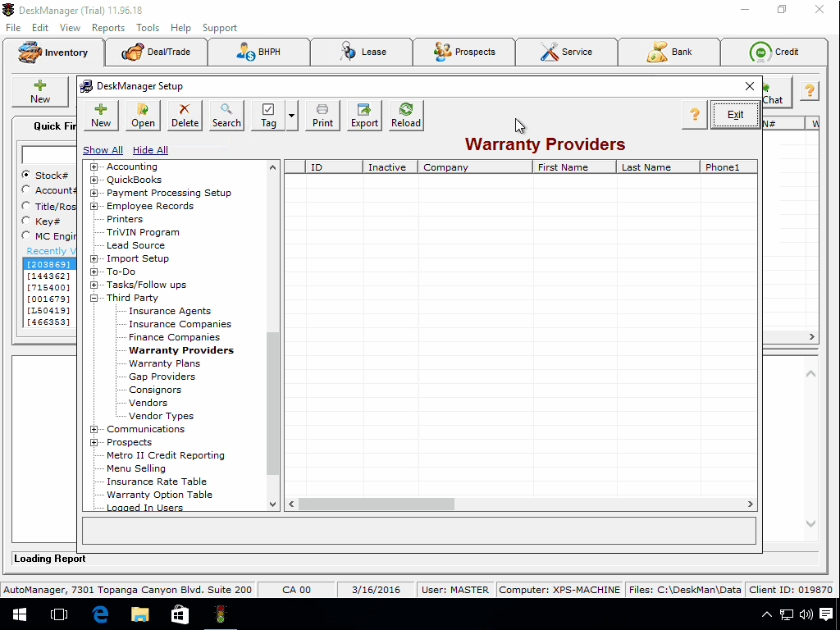Viewport: 840px width, 630px height.
Task: Open the Service tab
Action: (566, 52)
